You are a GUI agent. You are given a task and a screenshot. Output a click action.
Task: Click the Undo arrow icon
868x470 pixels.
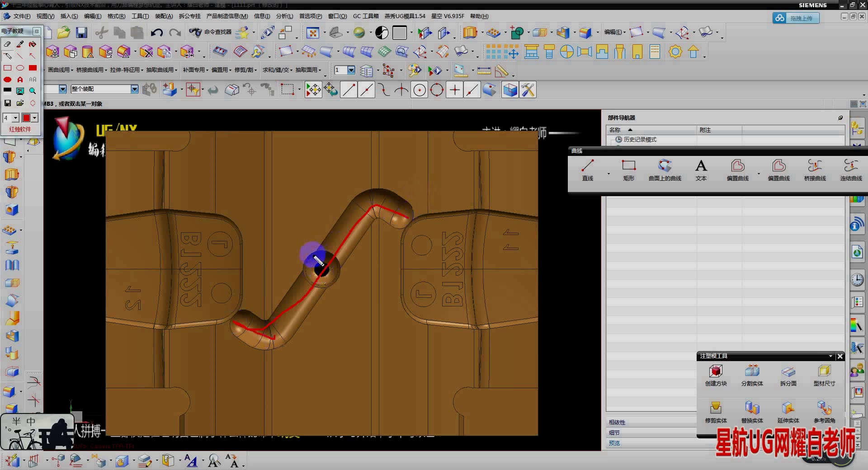(x=156, y=33)
